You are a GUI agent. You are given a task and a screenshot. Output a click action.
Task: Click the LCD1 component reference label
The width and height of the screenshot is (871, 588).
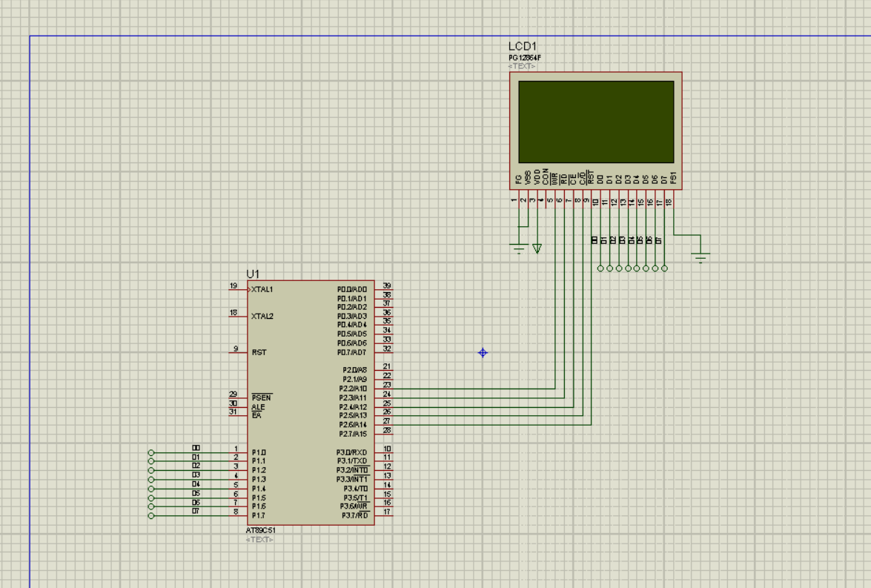point(523,46)
